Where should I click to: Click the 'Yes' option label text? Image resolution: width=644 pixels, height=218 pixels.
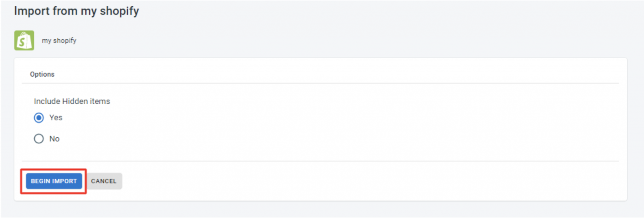(56, 118)
